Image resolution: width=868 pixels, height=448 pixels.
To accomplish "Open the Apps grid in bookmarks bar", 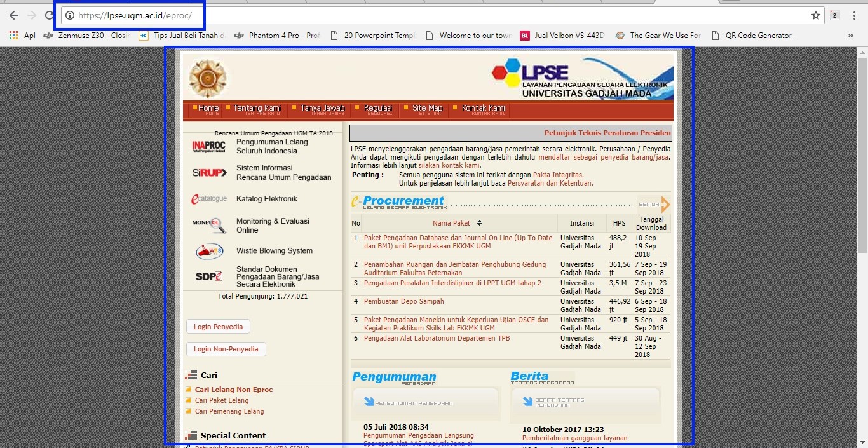I will pos(13,36).
